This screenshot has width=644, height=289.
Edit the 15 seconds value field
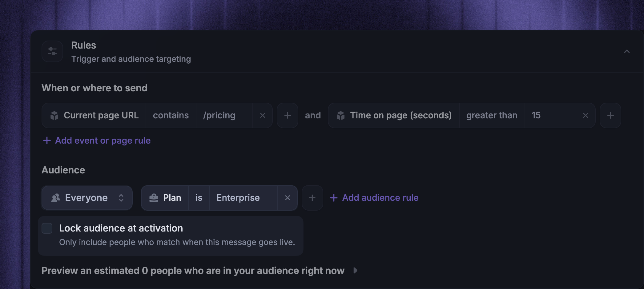click(x=550, y=116)
